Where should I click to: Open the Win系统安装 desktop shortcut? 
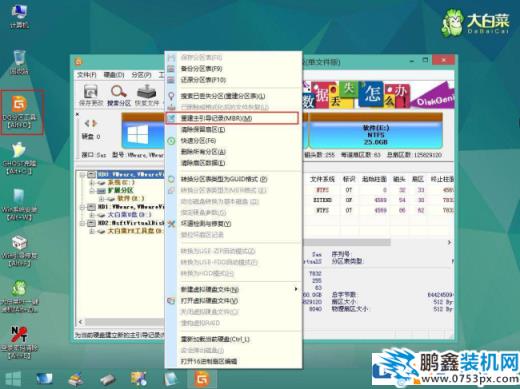pos(19,204)
